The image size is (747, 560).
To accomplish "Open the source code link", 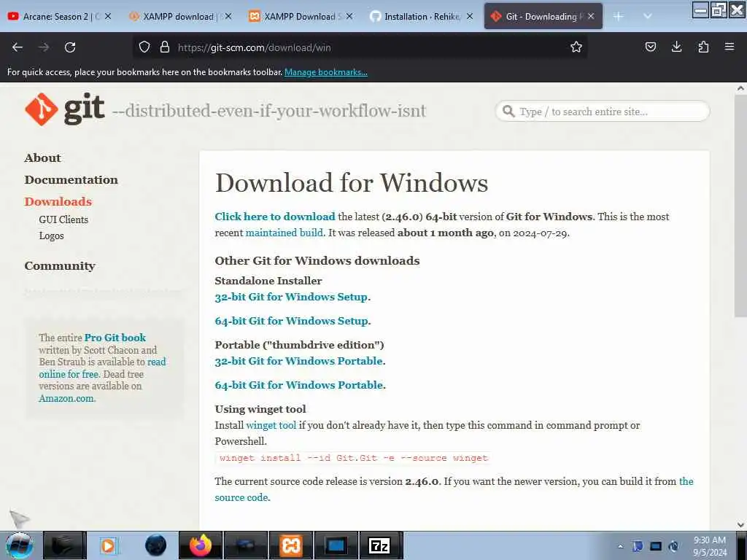I will pos(454,489).
